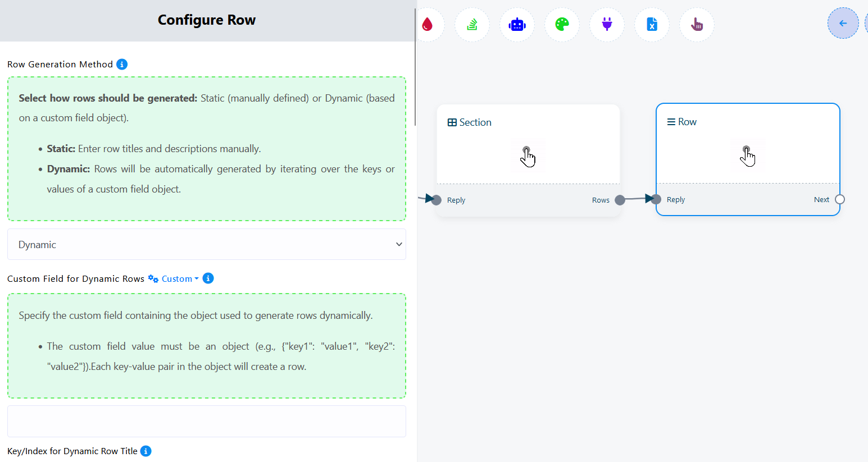
Task: Click the purple plug integration icon
Action: (607, 24)
